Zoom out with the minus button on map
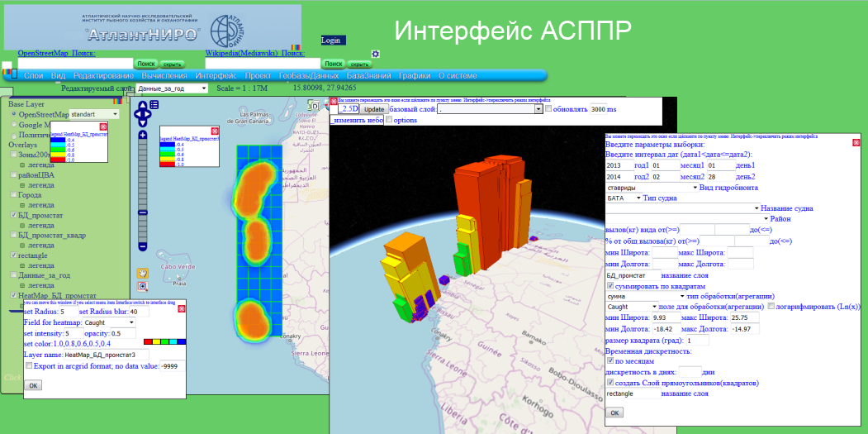 [x=143, y=246]
